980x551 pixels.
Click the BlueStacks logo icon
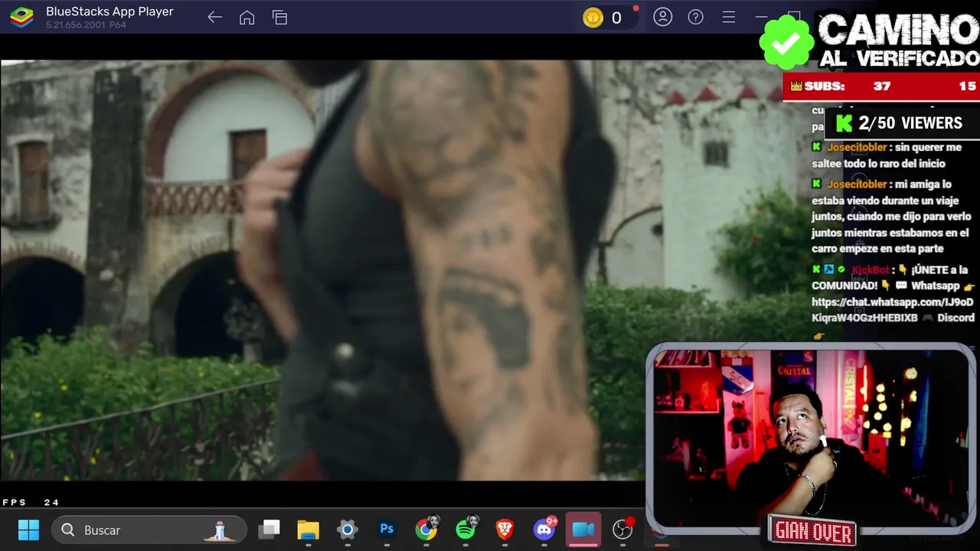(x=21, y=18)
